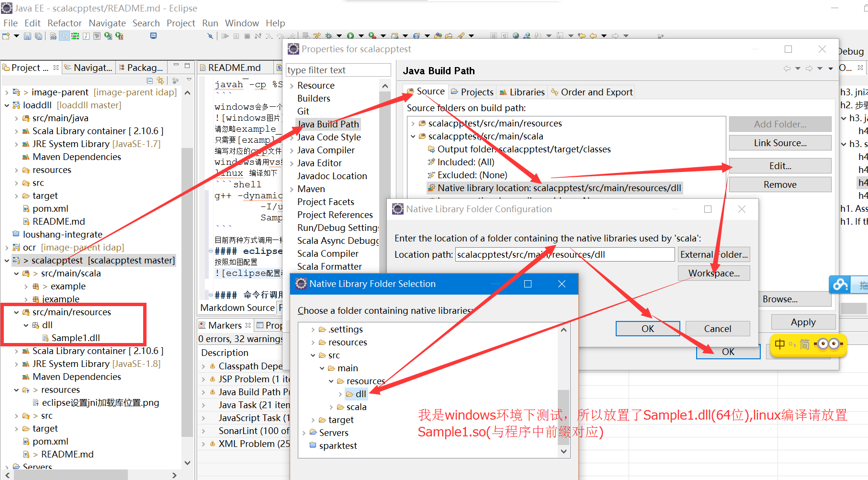Open the Navigate menu
The width and height of the screenshot is (868, 480).
pos(107,23)
